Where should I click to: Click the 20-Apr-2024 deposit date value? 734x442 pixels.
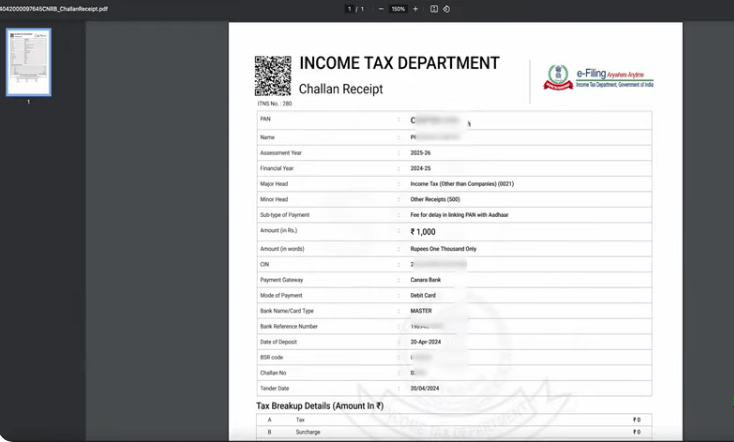(427, 342)
